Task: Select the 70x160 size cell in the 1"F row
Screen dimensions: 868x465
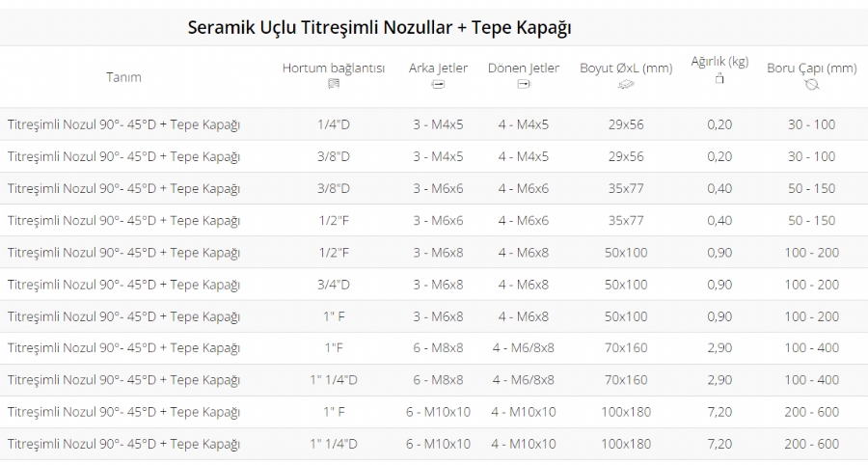Action: pyautogui.click(x=626, y=348)
